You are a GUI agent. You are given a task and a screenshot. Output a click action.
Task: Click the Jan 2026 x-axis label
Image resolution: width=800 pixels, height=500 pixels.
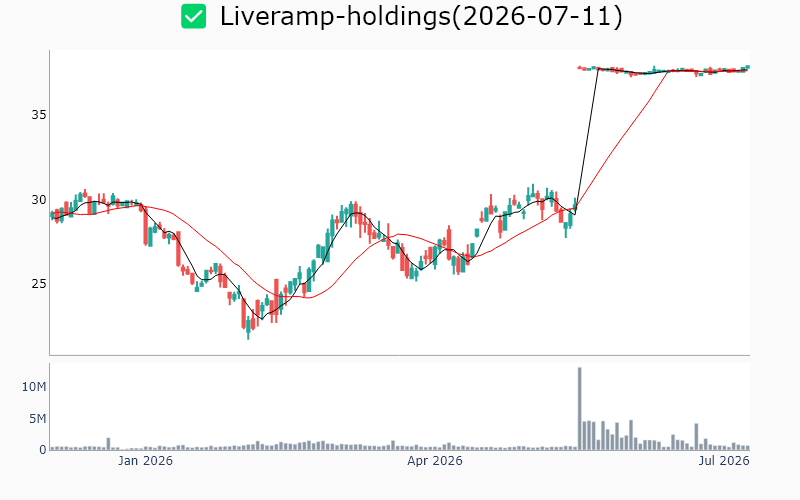(x=145, y=461)
